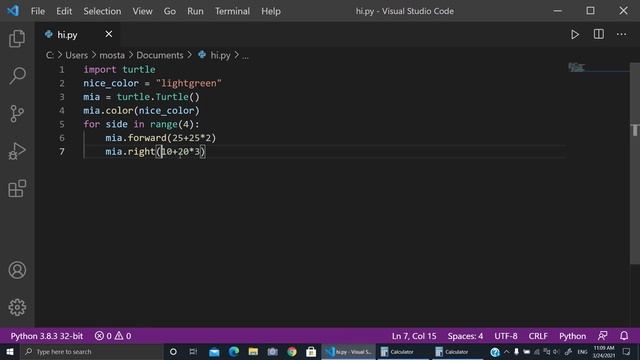Image resolution: width=640 pixels, height=360 pixels.
Task: Click the taskbar search box
Action: 92,352
